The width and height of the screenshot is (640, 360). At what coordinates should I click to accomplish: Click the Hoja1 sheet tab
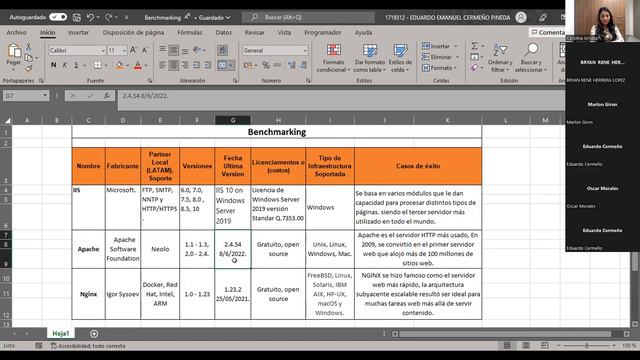pos(60,333)
